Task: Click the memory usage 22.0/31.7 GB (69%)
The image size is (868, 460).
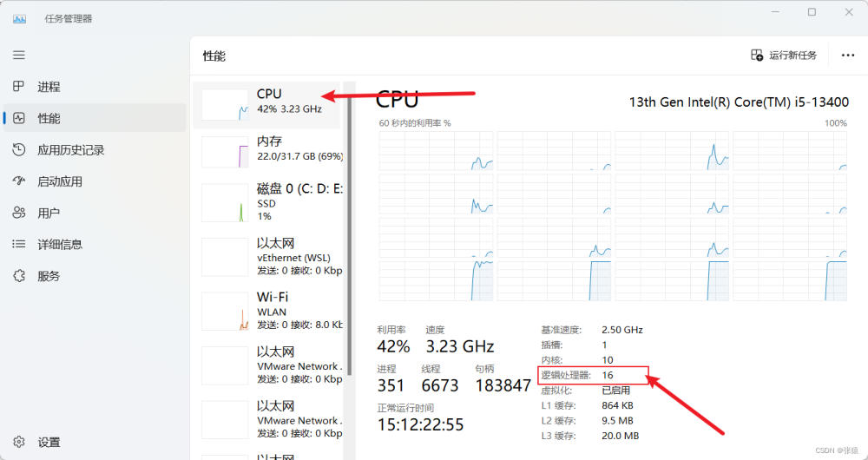Action: tap(300, 156)
